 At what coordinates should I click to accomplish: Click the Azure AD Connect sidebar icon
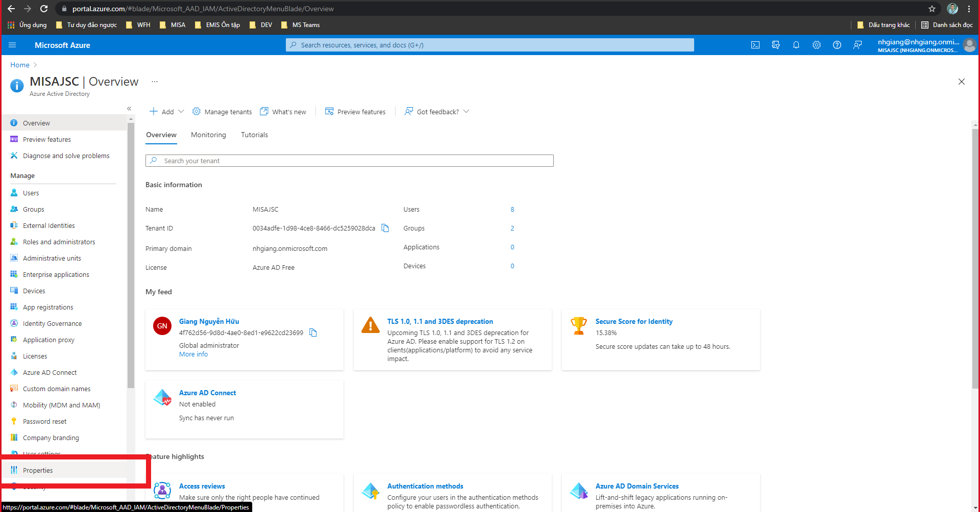coord(14,372)
